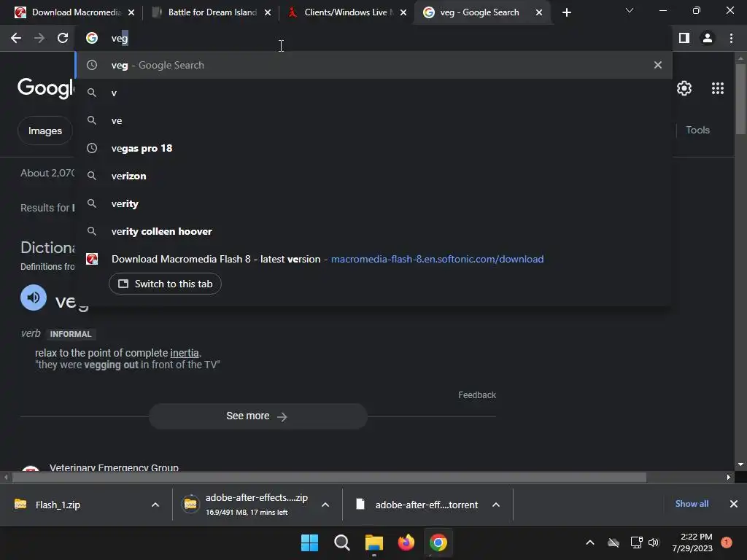Open the Macromedia Flash 8 softonic suggestion

373,259
